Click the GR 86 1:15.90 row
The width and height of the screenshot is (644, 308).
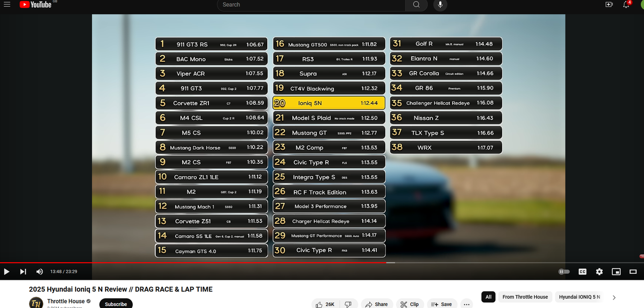click(x=446, y=88)
